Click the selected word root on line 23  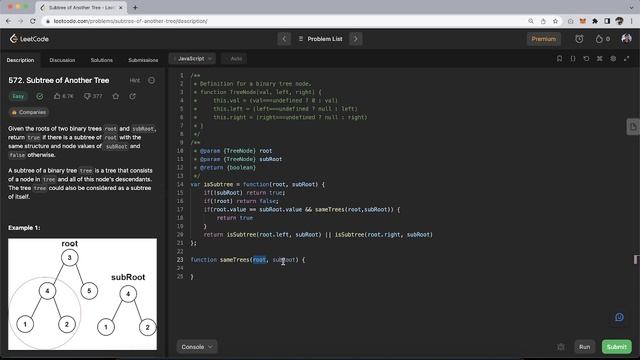259,260
